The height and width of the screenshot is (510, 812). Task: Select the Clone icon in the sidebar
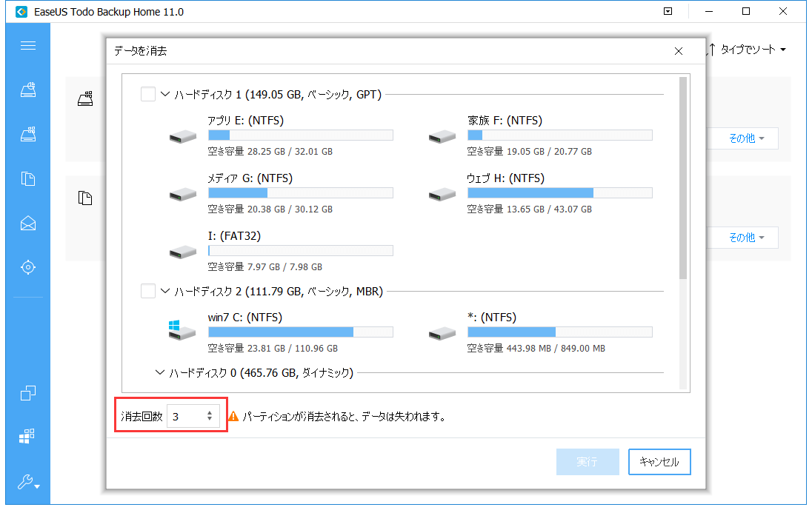28,393
